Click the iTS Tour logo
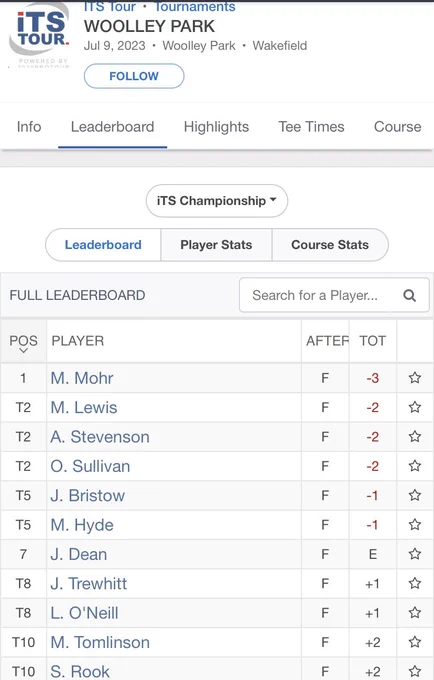434x680 pixels. click(x=40, y=34)
